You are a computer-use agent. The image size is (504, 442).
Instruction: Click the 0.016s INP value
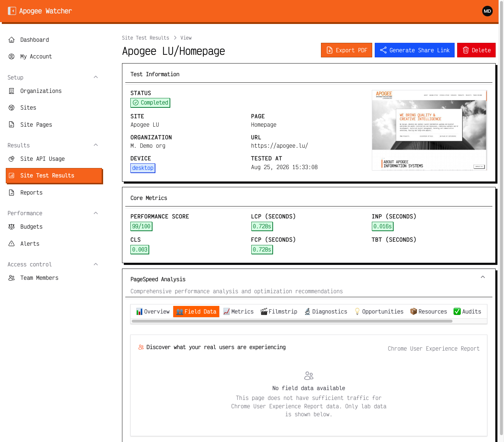tap(382, 226)
